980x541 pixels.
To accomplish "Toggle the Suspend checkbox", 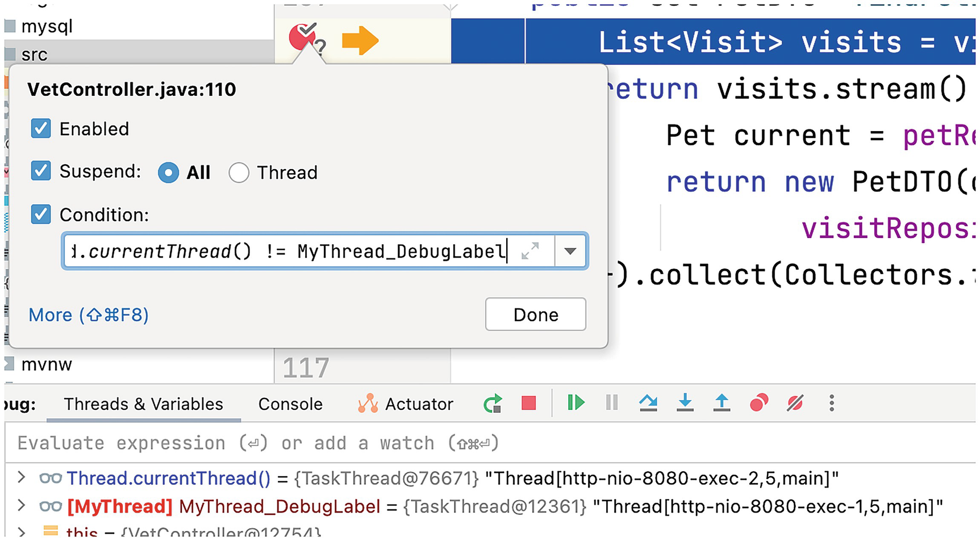I will coord(41,171).
